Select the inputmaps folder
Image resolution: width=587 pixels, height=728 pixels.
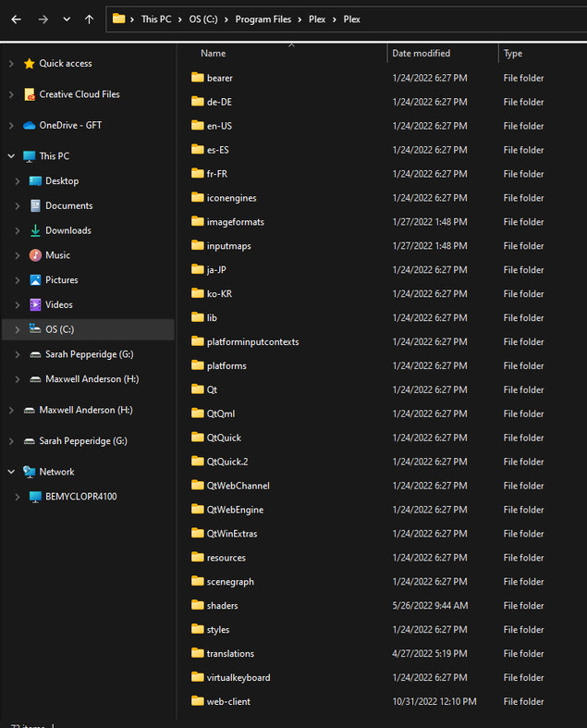[x=228, y=246]
